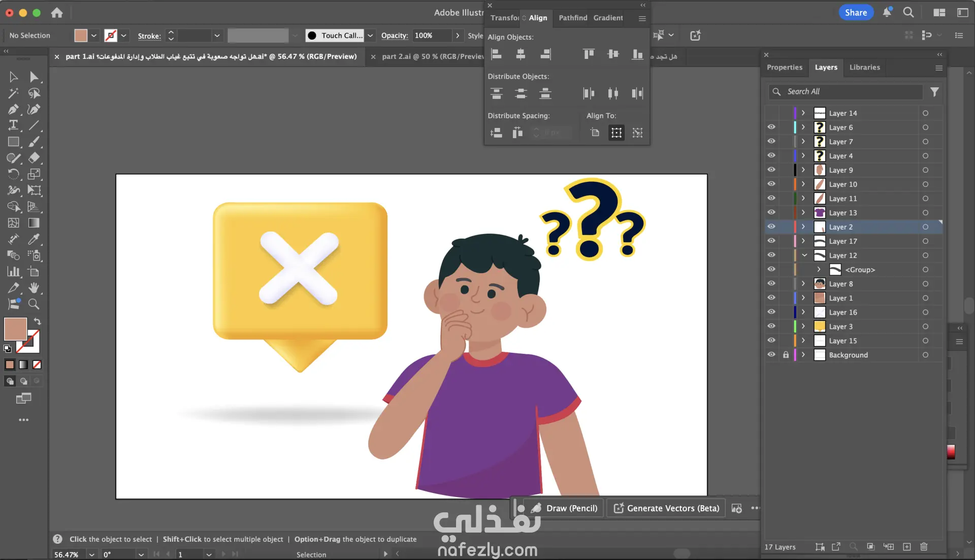The width and height of the screenshot is (975, 560).
Task: Click the Fill color swatch in toolbar
Action: (x=15, y=329)
